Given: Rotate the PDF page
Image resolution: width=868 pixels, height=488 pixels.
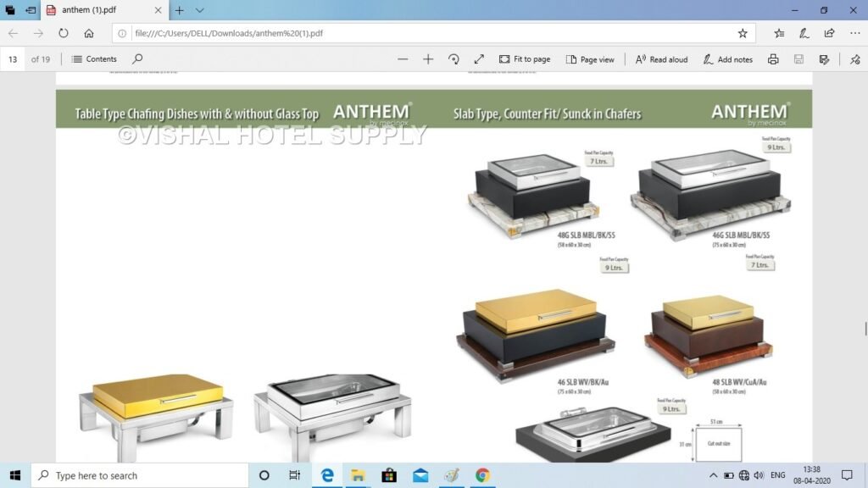Looking at the screenshot, I should (453, 59).
